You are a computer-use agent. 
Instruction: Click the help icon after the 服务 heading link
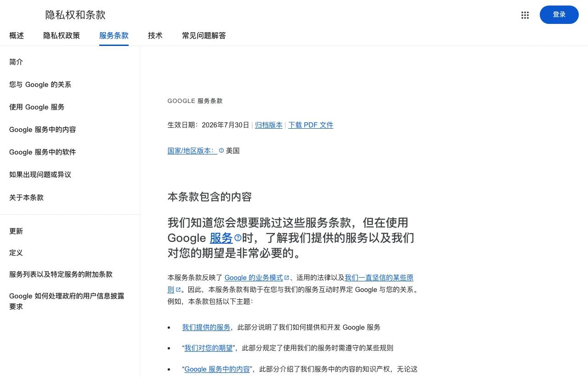[238, 238]
